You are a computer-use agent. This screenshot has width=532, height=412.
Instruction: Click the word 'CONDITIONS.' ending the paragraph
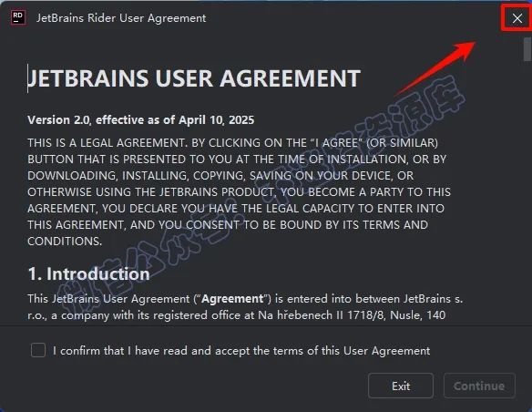point(65,242)
